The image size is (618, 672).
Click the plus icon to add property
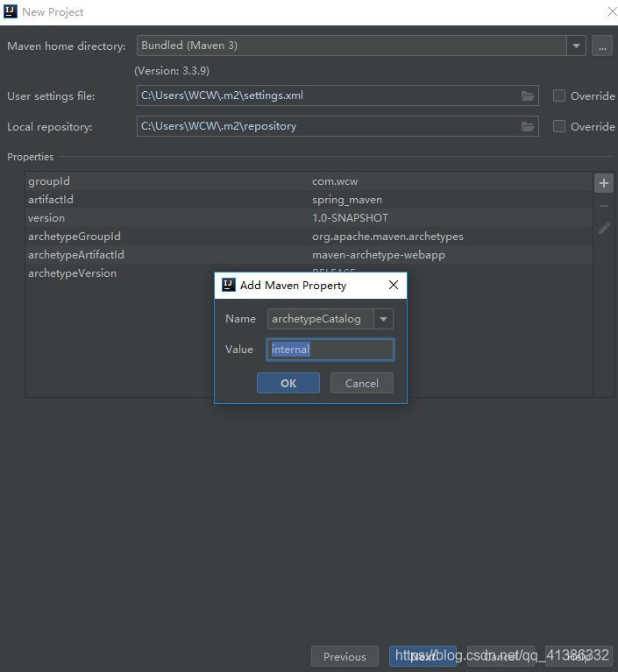coord(603,183)
